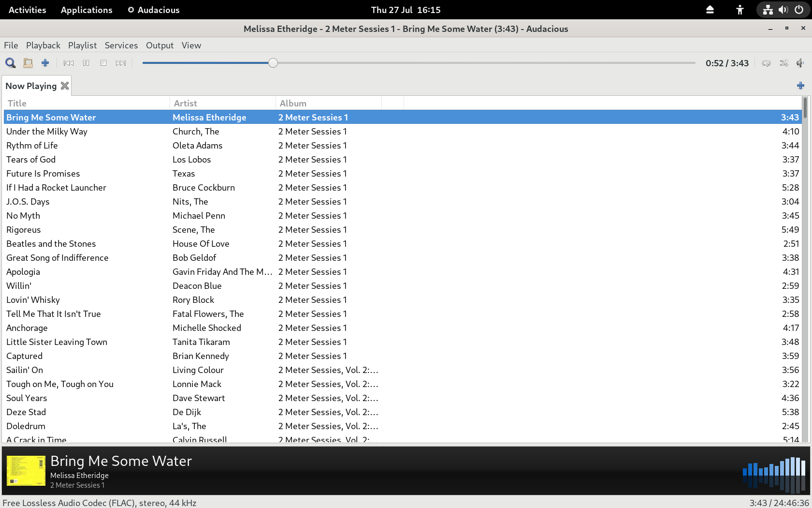Select the track No Myth

[x=403, y=215]
